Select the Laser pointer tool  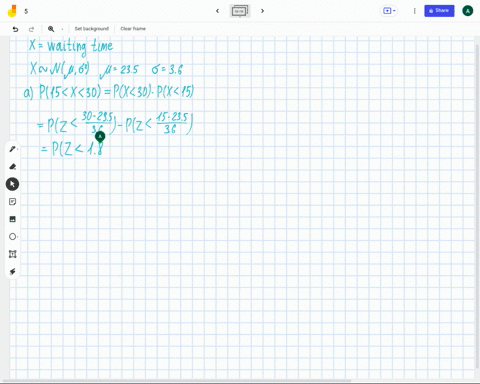[13, 271]
